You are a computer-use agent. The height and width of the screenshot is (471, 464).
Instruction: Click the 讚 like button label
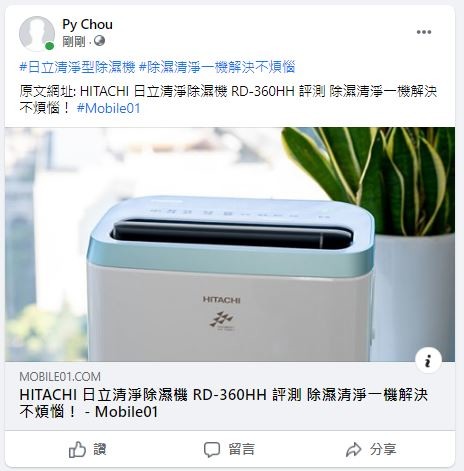(100, 449)
